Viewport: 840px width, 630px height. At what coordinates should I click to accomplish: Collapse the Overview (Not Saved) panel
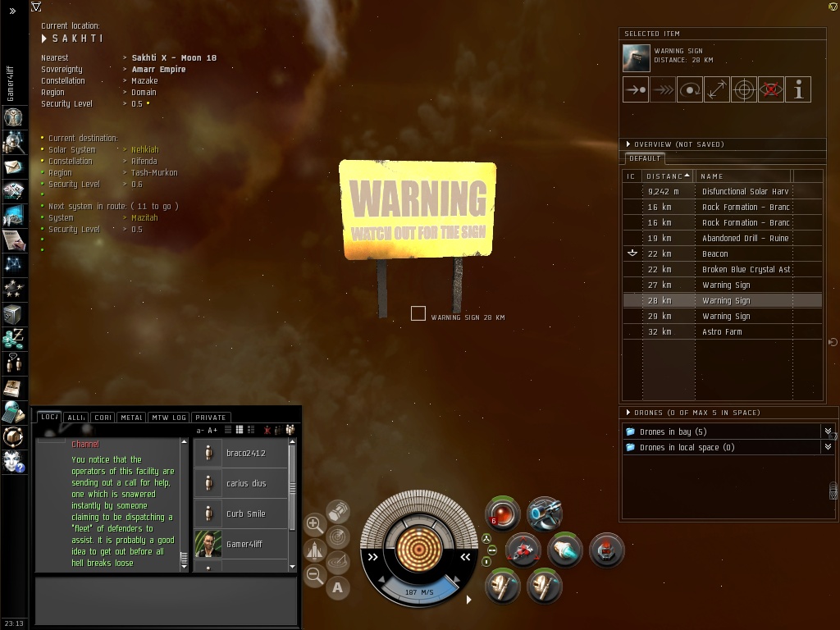coord(628,144)
